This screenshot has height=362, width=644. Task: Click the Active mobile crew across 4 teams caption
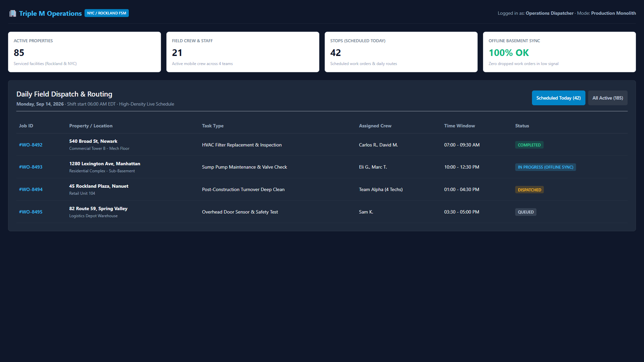(202, 64)
